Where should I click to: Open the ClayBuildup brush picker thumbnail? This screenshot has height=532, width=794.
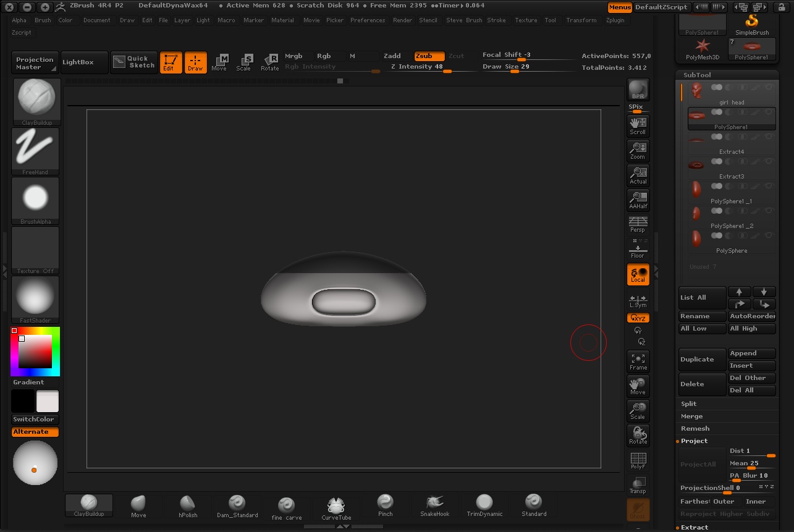pyautogui.click(x=36, y=101)
